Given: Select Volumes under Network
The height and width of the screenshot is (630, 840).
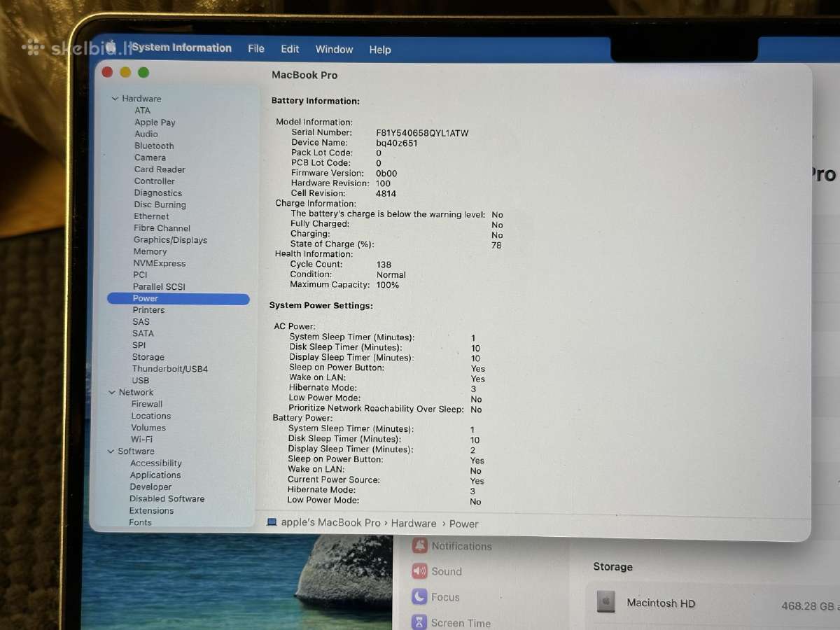Looking at the screenshot, I should pos(148,428).
